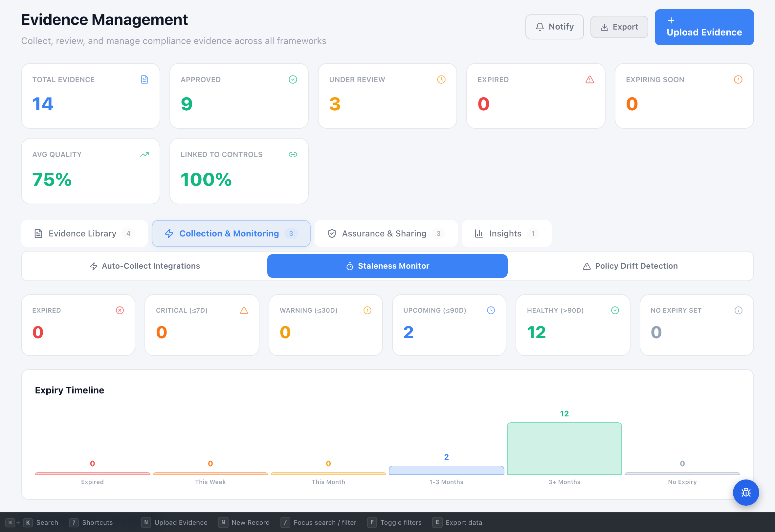The height and width of the screenshot is (532, 775).
Task: Select the Staleness Monitor segment
Action: coord(387,266)
